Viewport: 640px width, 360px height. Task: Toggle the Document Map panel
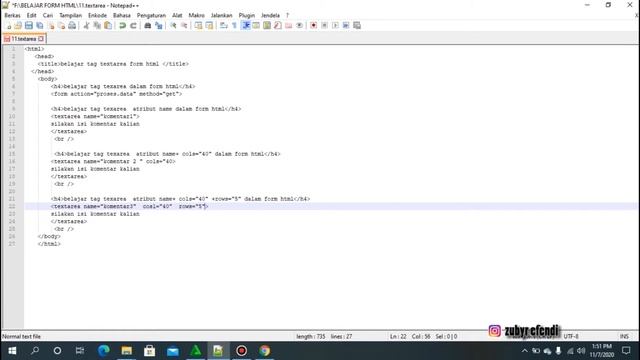(267, 26)
